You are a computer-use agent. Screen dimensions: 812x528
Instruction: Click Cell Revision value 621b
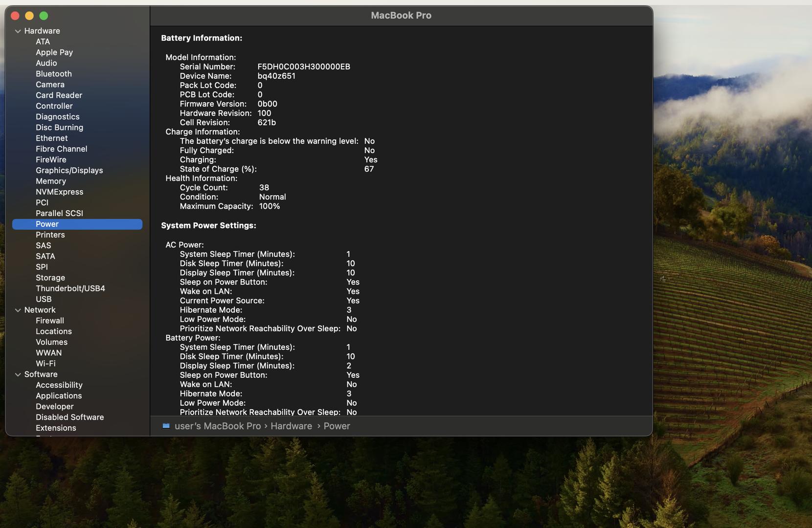coord(267,123)
